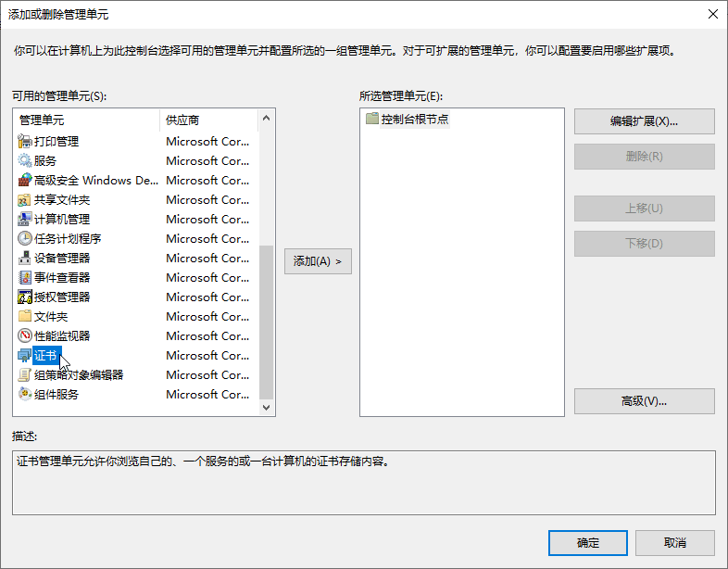Image resolution: width=728 pixels, height=569 pixels.
Task: Click 添加(A) > button
Action: click(318, 261)
